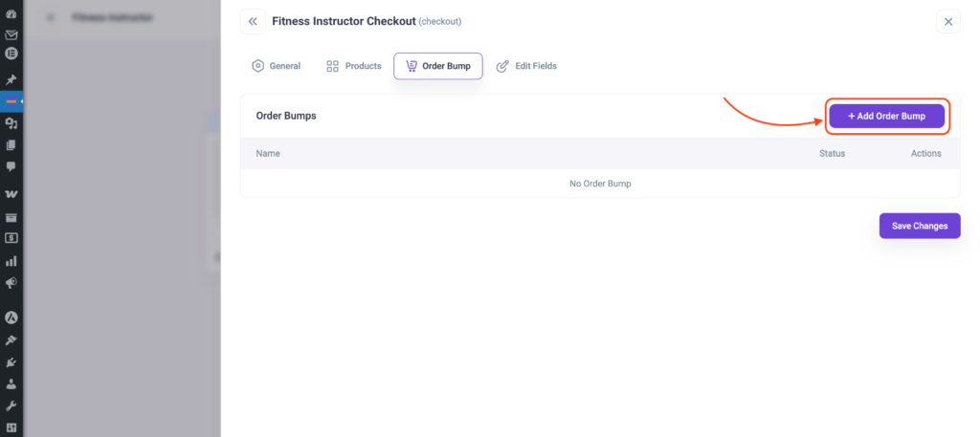
Task: Click the Elementor icon in sidebar
Action: [11, 55]
